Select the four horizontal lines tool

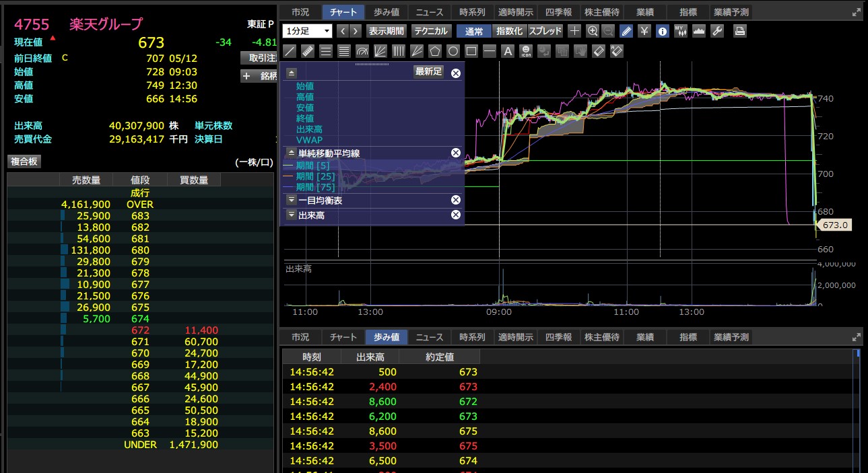[x=344, y=51]
